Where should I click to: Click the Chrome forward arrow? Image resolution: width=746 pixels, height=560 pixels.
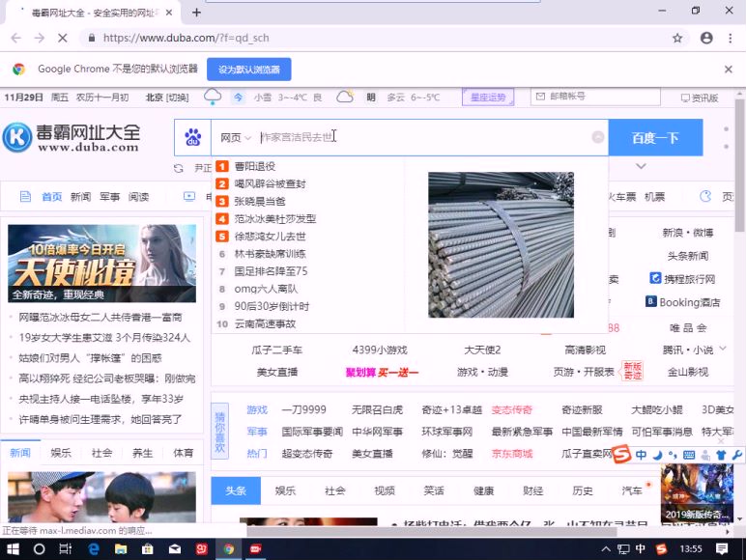point(39,38)
